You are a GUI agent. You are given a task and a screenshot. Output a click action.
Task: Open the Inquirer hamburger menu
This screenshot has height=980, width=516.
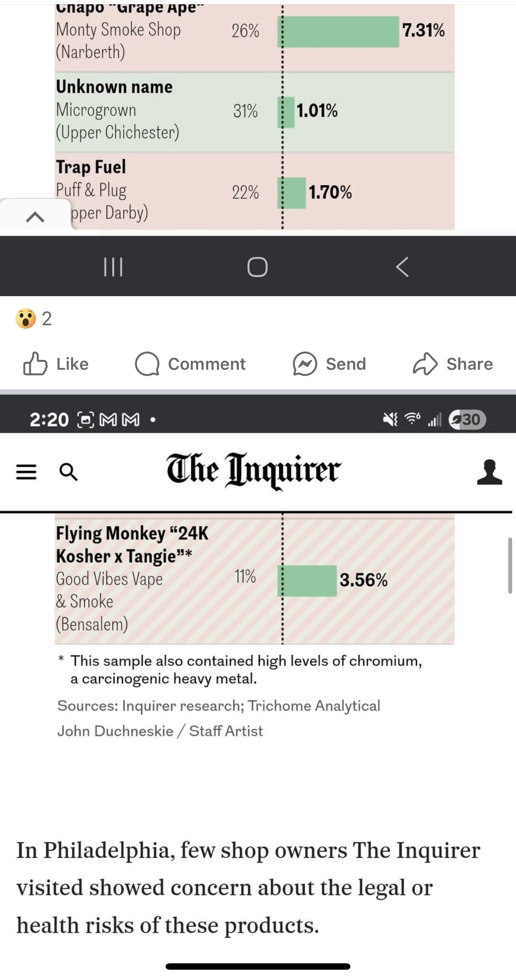click(26, 472)
